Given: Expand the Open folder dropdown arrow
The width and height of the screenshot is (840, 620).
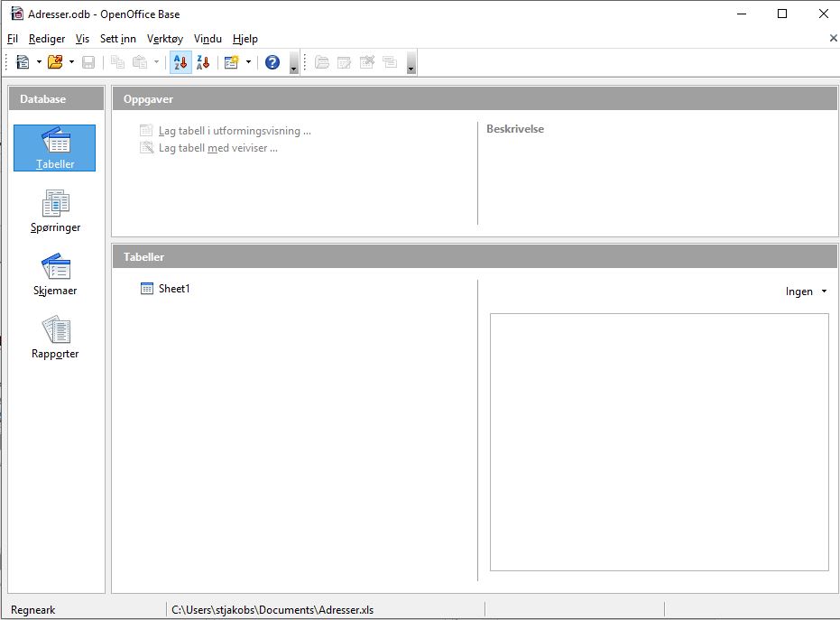Looking at the screenshot, I should point(71,62).
